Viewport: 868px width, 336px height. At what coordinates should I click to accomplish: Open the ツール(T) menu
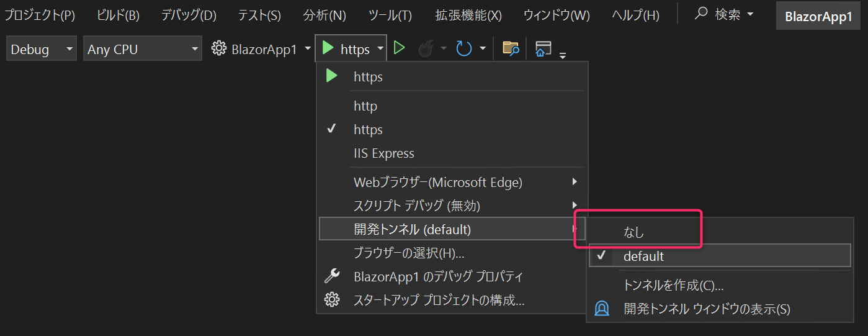(x=390, y=16)
